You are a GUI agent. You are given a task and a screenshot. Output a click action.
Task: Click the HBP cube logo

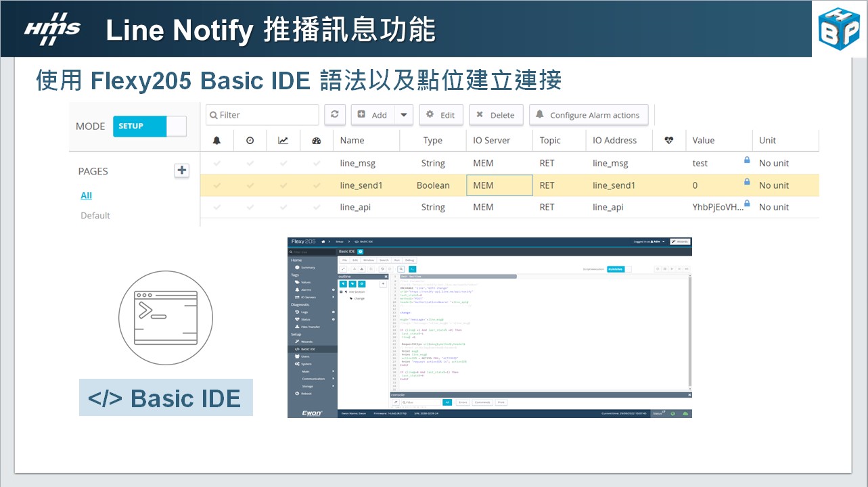(839, 29)
